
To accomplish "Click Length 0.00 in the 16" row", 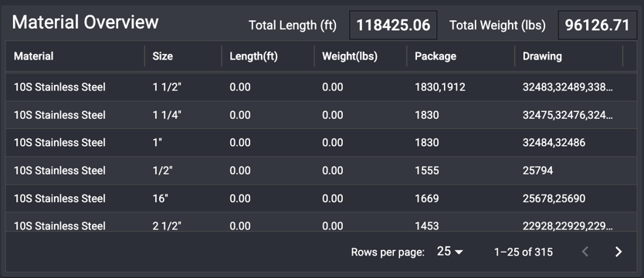I will pyautogui.click(x=240, y=198).
